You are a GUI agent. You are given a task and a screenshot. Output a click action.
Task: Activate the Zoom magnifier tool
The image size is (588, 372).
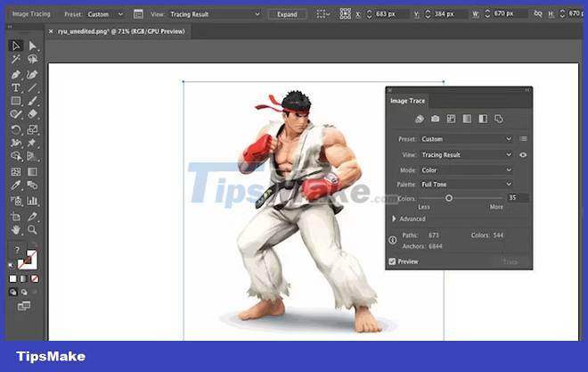click(x=33, y=229)
